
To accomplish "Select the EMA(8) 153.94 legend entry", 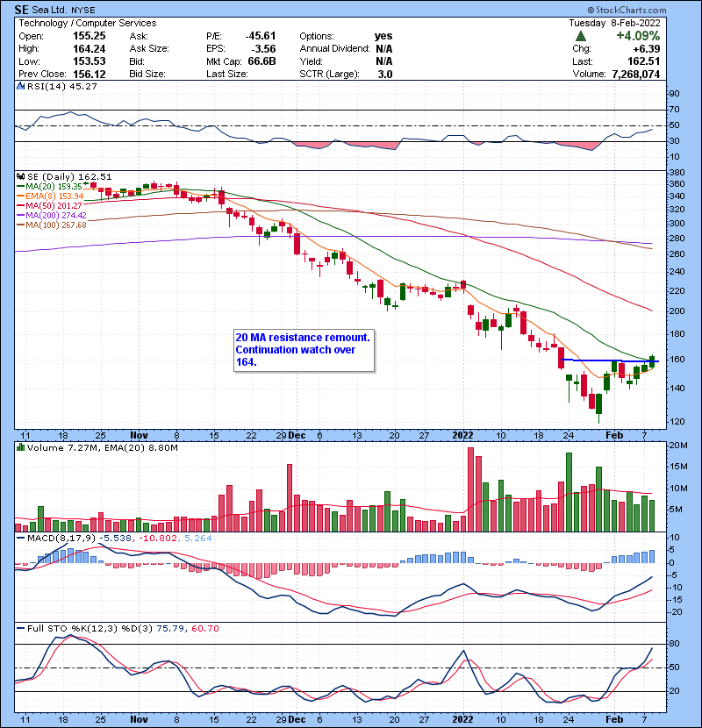I will (50, 196).
